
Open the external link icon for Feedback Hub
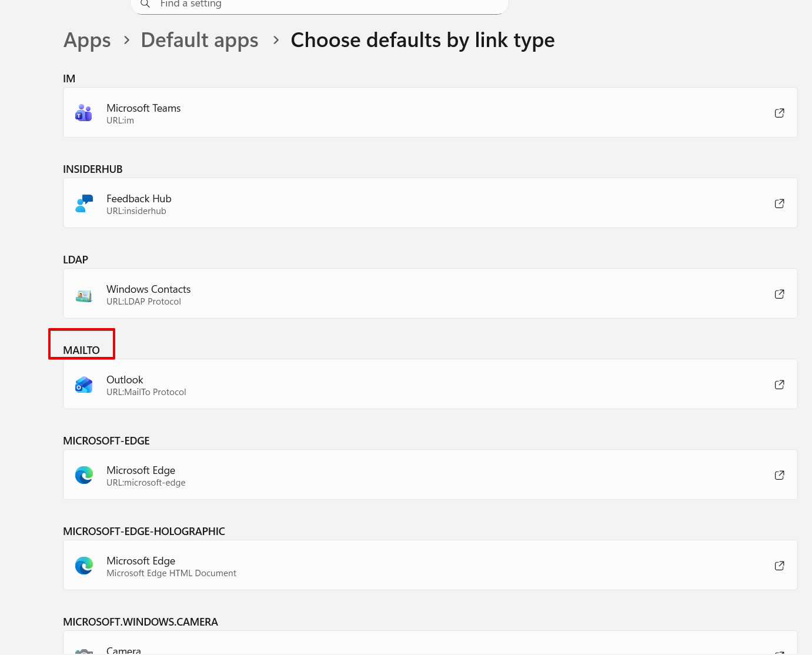click(780, 203)
